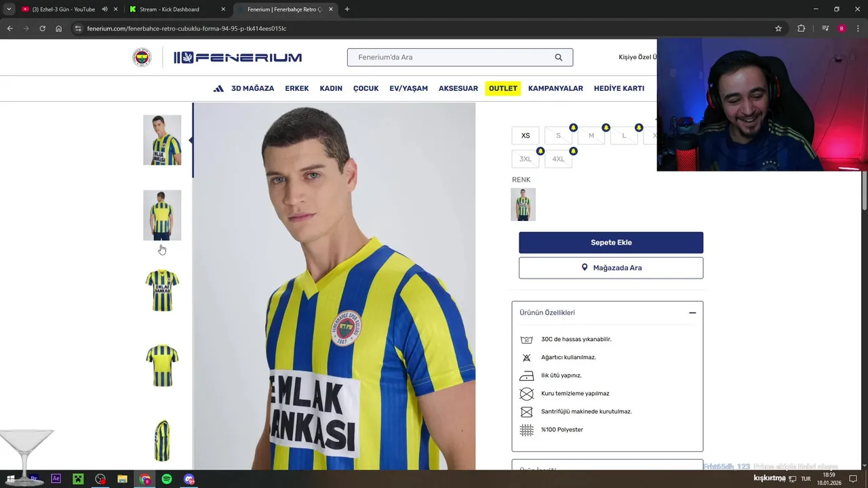
Task: Click stock alert bell on size L
Action: (639, 127)
